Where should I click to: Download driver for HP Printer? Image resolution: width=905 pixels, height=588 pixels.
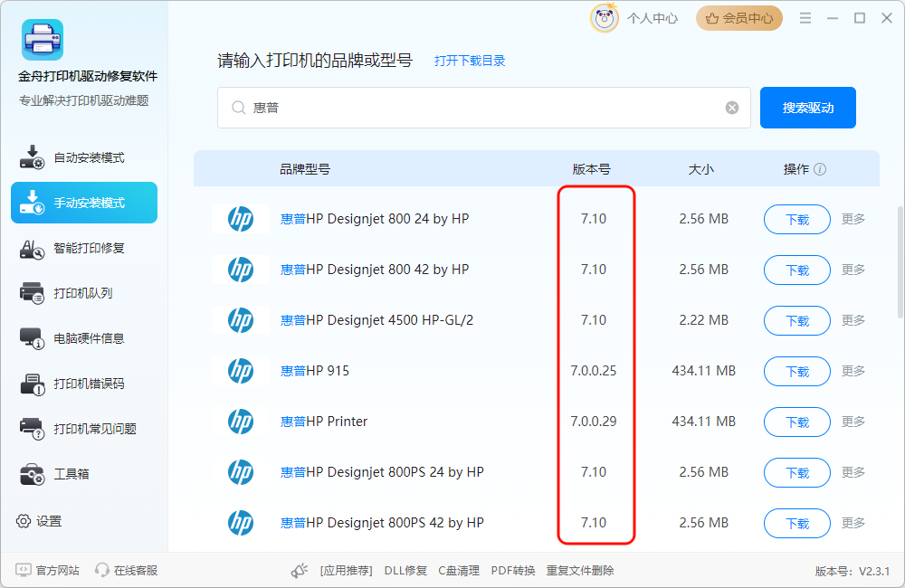[x=797, y=422]
